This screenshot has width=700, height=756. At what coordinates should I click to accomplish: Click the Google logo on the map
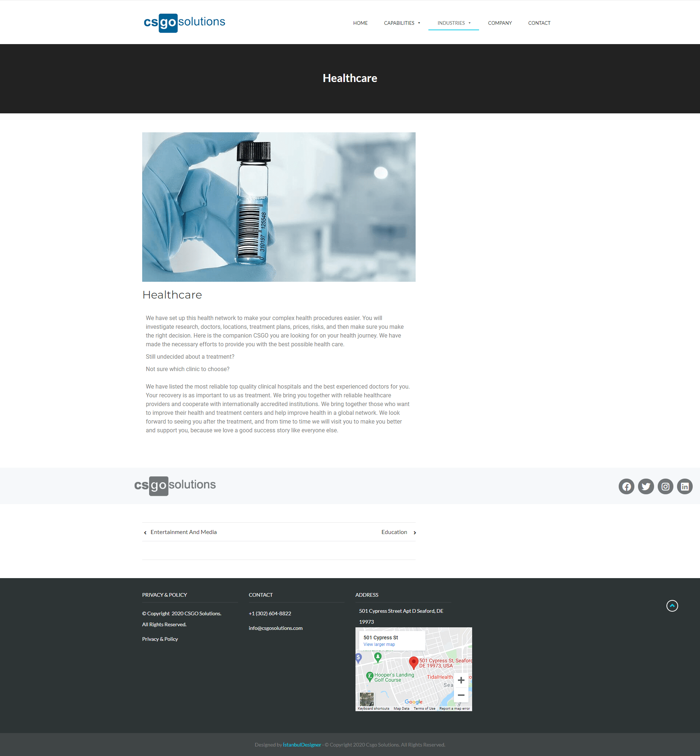pos(413,702)
